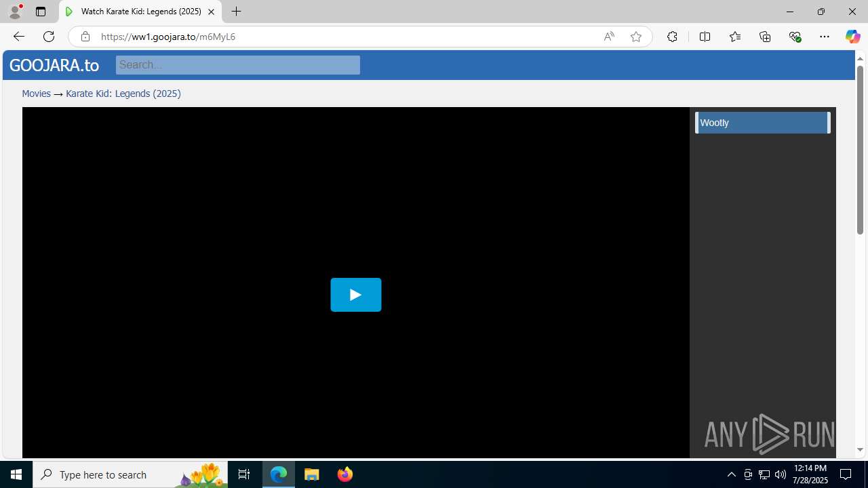Add this page to favorites

tap(636, 37)
